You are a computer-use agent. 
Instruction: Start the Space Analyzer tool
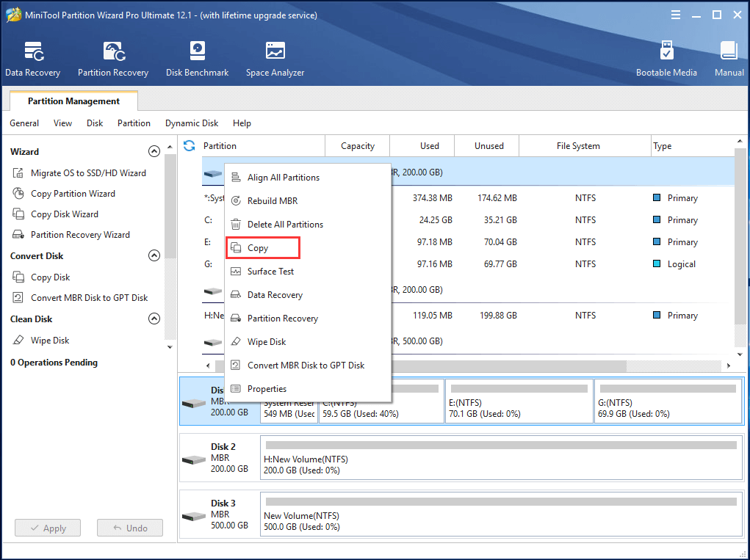275,51
